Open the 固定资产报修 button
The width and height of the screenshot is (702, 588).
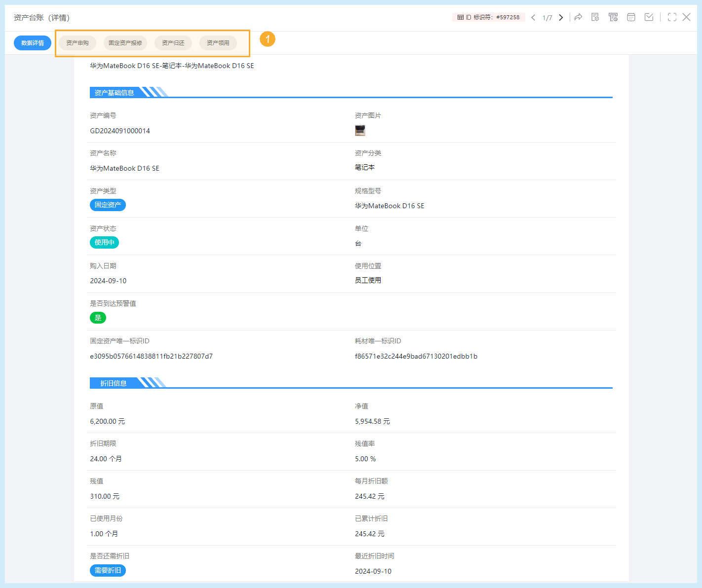(125, 43)
